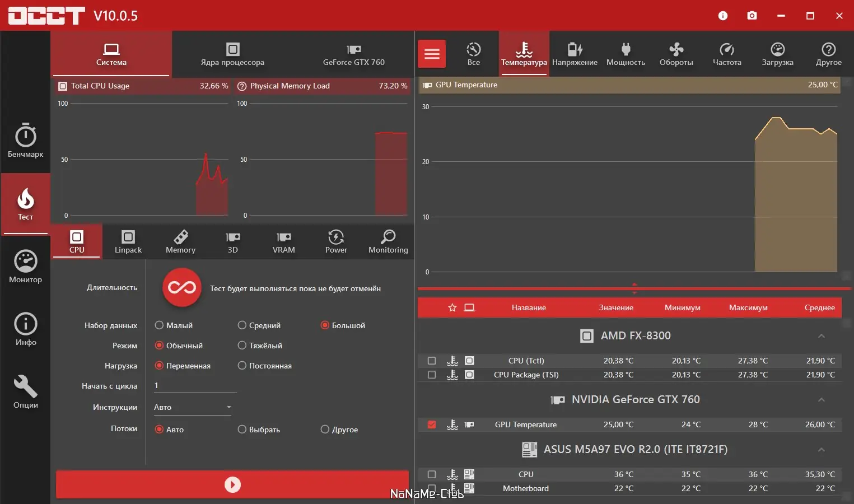Filter sensors by Напряжение

pos(575,54)
